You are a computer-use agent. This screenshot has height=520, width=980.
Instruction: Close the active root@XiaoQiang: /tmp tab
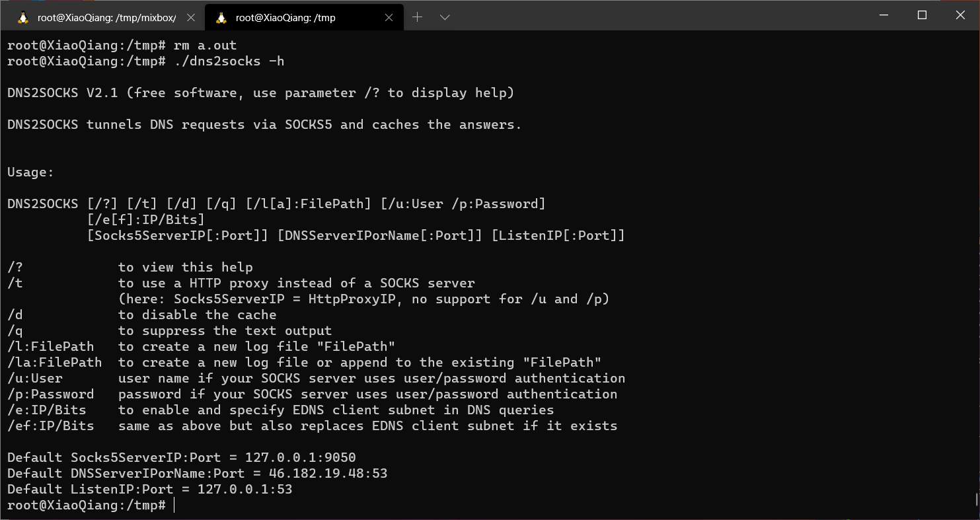click(x=389, y=18)
